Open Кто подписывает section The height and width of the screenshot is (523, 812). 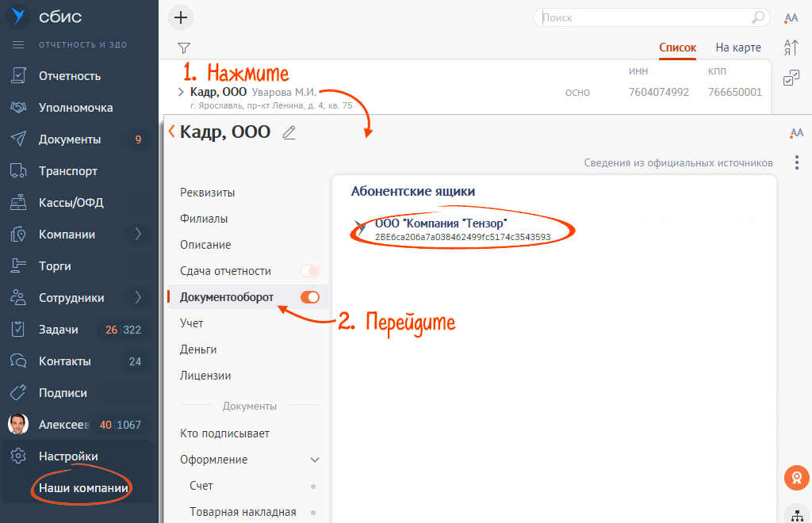[x=224, y=433]
